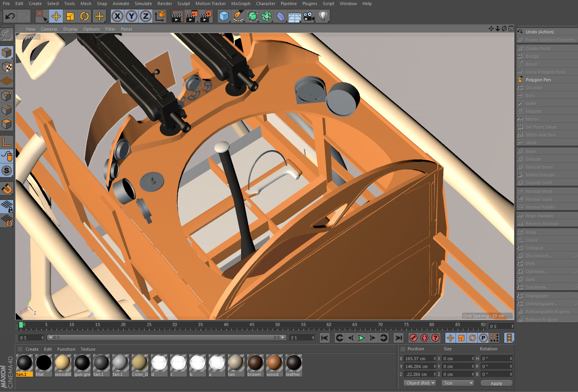578x392 pixels.
Task: Select the Live Selection tool
Action: tap(41, 16)
